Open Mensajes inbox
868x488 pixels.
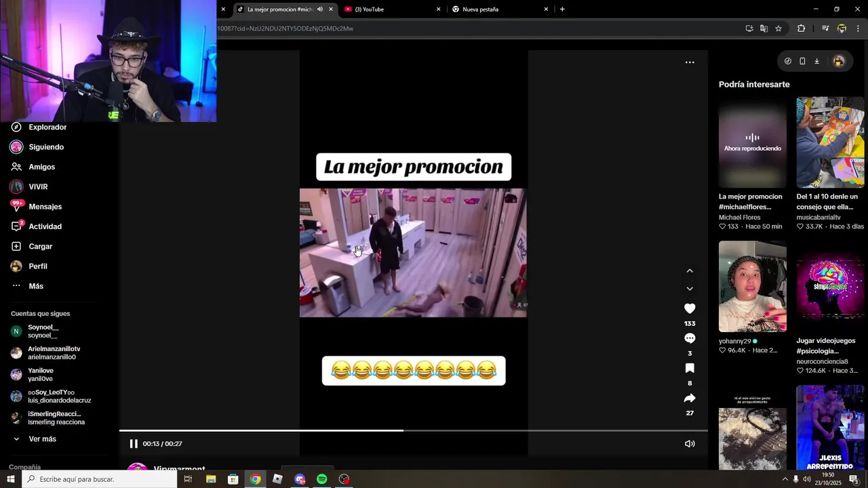click(36, 207)
